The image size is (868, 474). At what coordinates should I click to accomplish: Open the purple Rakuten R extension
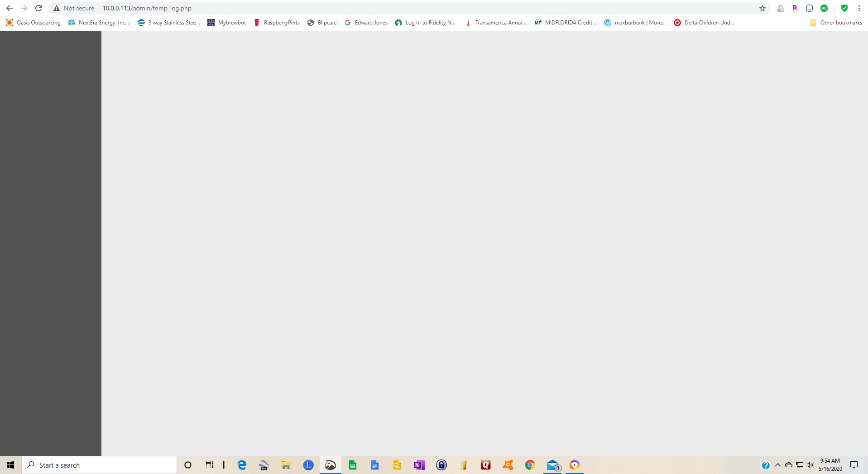[x=795, y=8]
